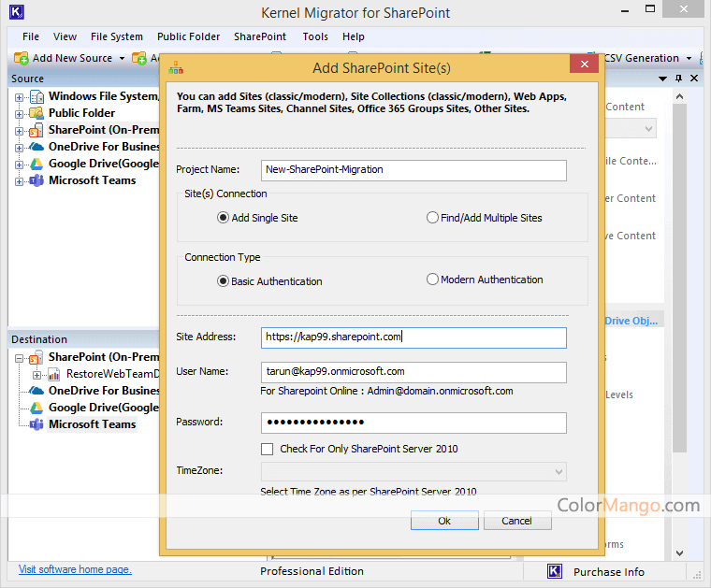Expand RestoreWebTeam node in Destination tree

coord(38,374)
